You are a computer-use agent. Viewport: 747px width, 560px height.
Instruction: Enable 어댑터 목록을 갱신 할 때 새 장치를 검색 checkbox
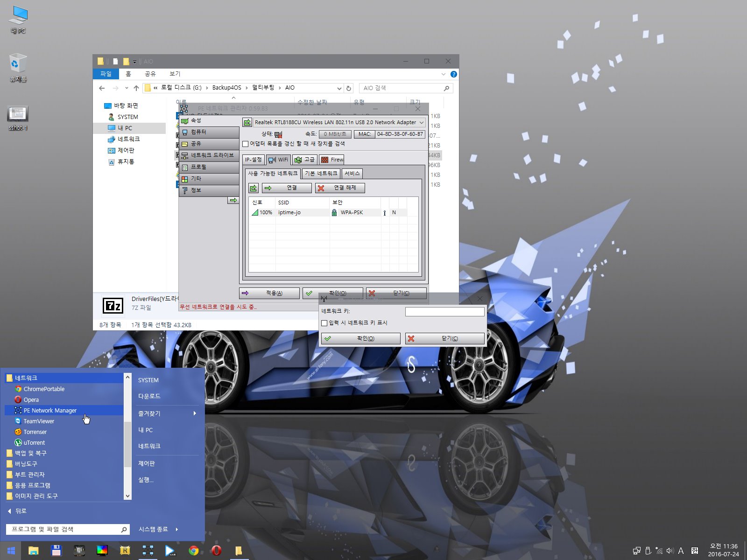click(246, 144)
